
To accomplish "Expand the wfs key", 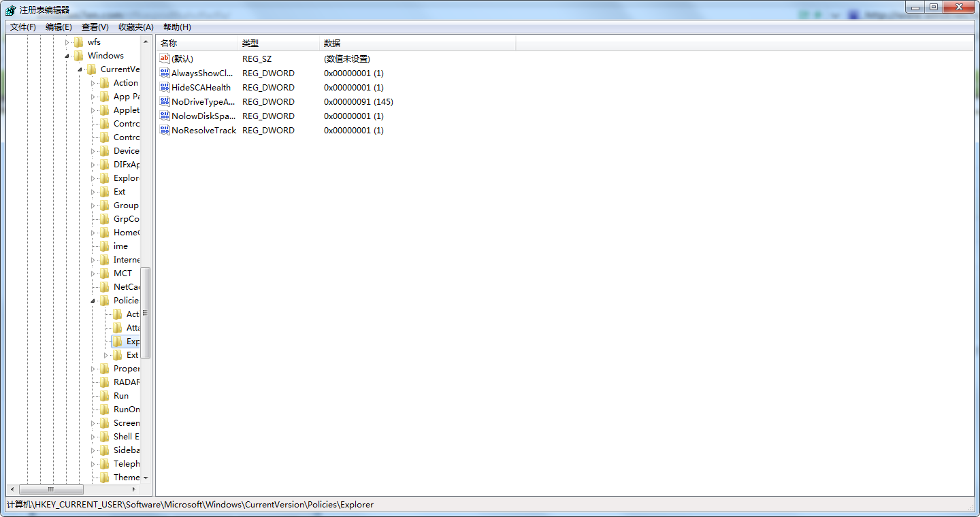I will coord(67,42).
